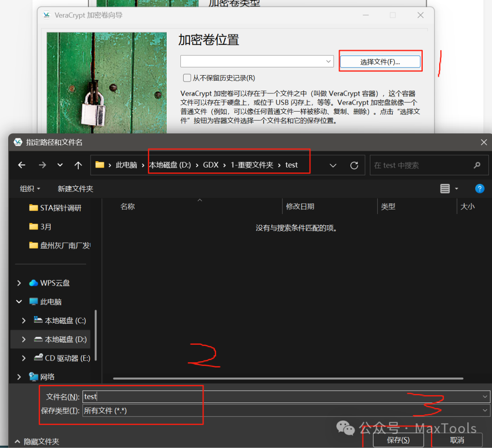The height and width of the screenshot is (448, 492).
Task: Refresh the test folder view
Action: point(354,165)
